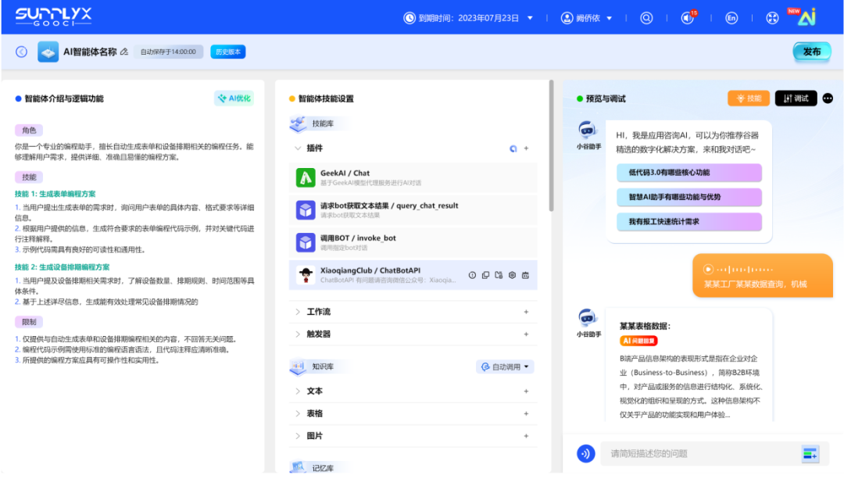The width and height of the screenshot is (844, 504).
Task: Add a 工作流 with its plus icon
Action: coord(527,312)
